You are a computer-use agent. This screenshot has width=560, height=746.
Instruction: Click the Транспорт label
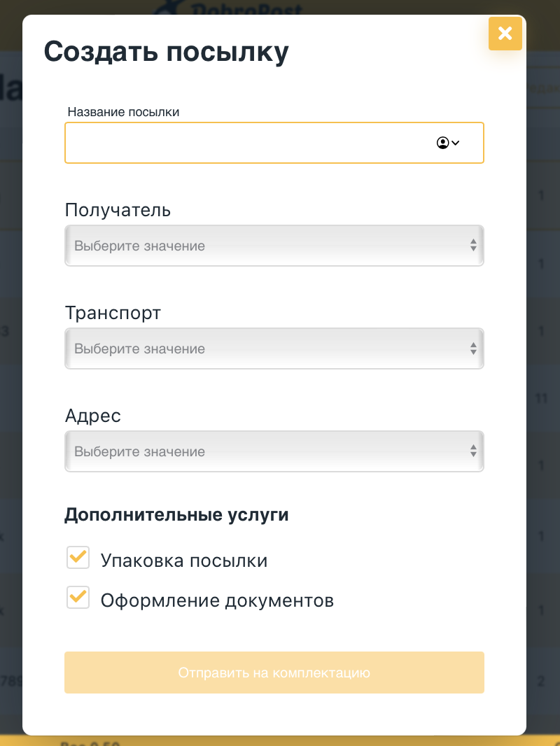tap(113, 313)
